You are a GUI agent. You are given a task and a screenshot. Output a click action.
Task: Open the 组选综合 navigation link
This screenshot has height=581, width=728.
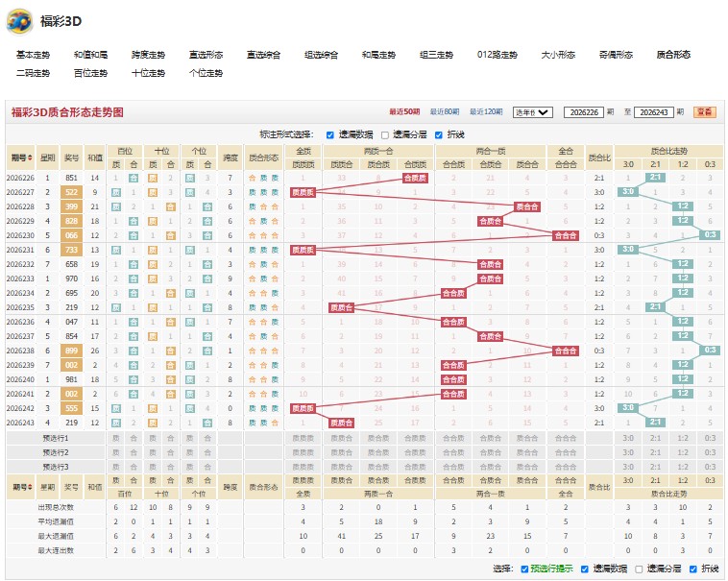[321, 55]
